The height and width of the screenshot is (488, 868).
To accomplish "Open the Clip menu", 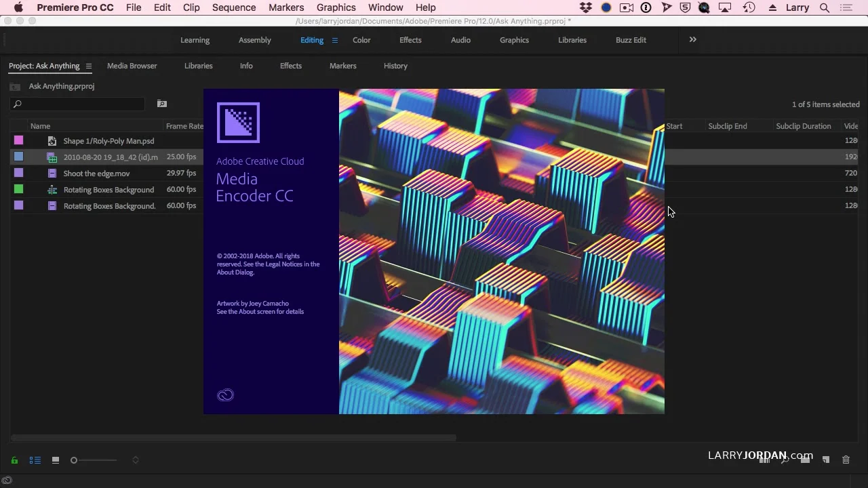I will [191, 7].
